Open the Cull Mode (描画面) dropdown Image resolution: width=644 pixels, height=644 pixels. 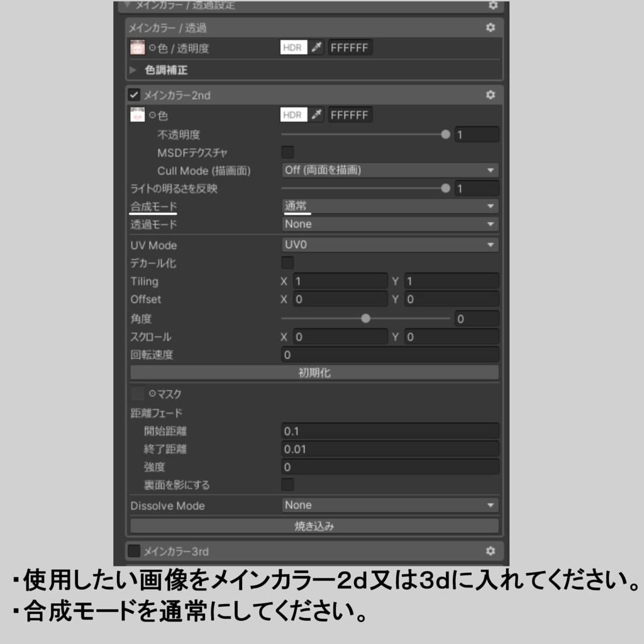pyautogui.click(x=390, y=170)
